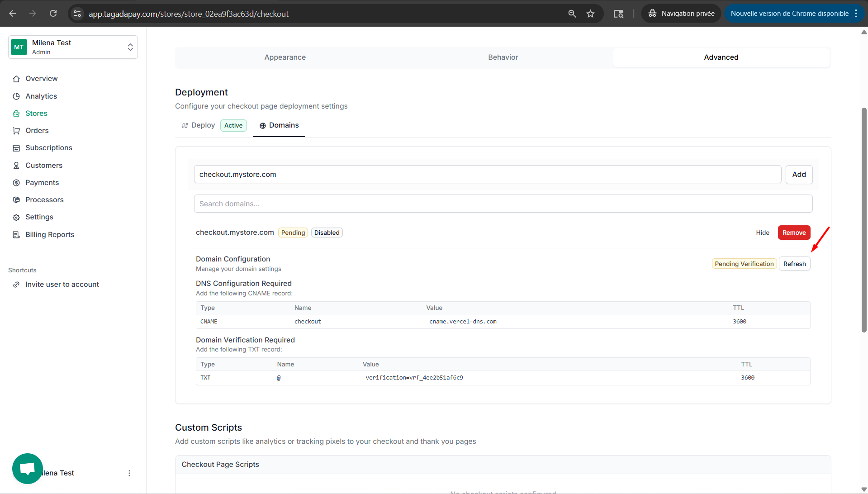The height and width of the screenshot is (494, 868).
Task: Bookmark this page with the star
Action: [590, 14]
